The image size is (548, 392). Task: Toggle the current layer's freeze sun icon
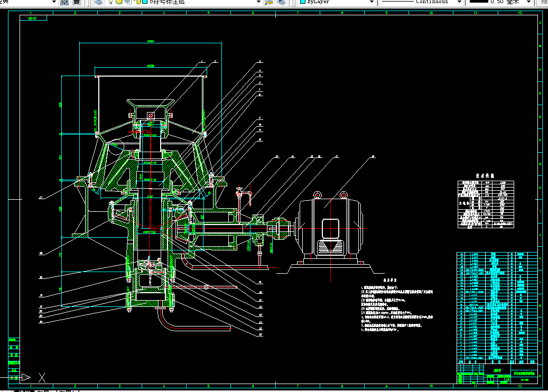click(x=120, y=2)
